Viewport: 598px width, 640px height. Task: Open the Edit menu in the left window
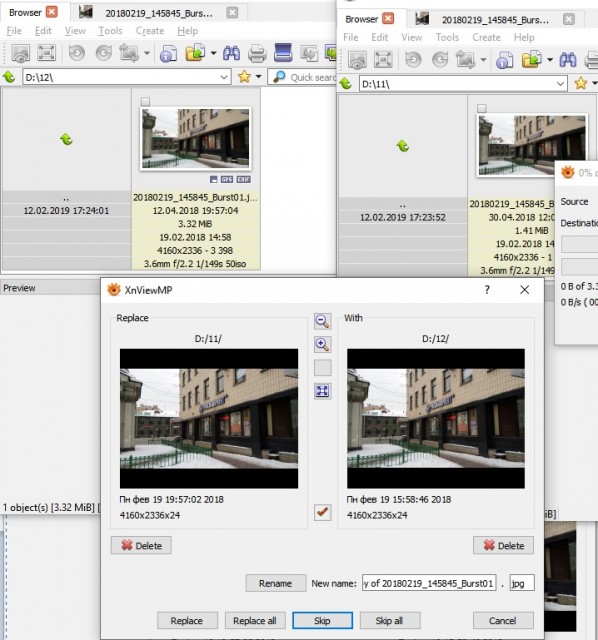pos(43,31)
